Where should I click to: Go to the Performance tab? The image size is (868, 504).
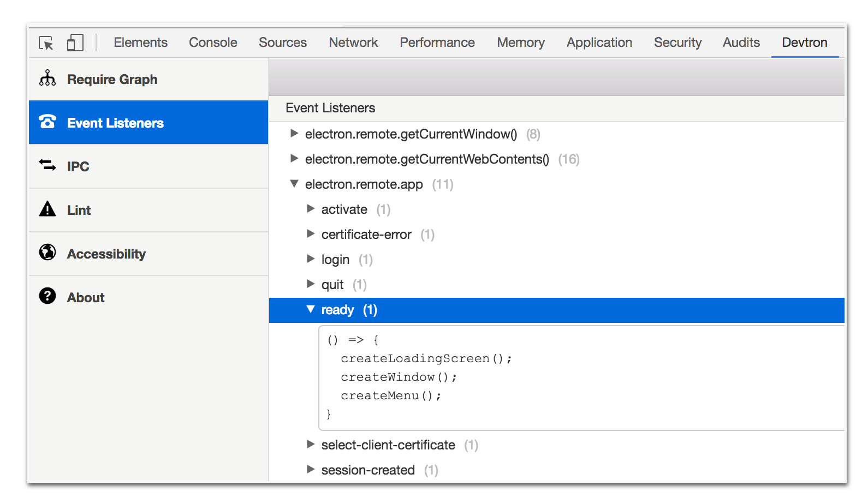click(x=437, y=43)
